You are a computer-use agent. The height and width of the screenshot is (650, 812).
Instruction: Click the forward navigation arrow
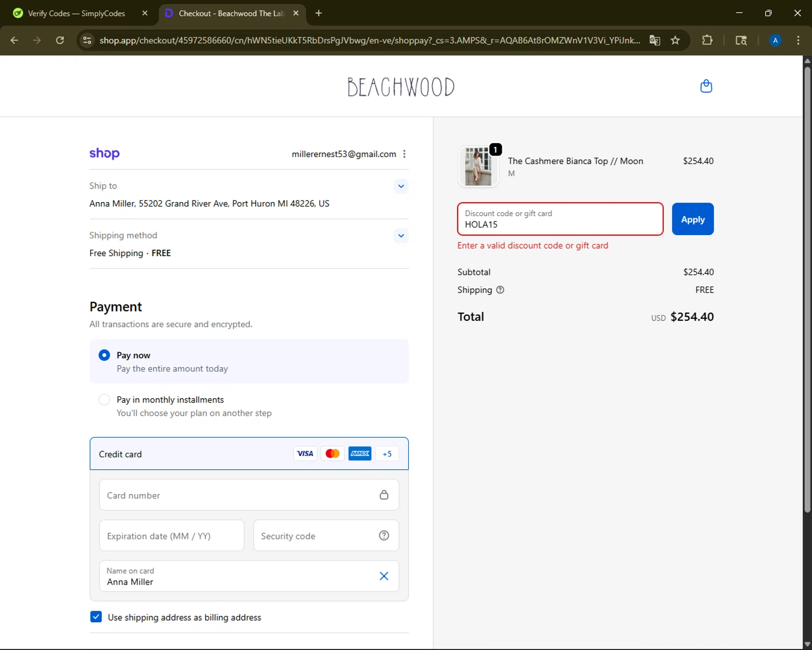[x=37, y=40]
